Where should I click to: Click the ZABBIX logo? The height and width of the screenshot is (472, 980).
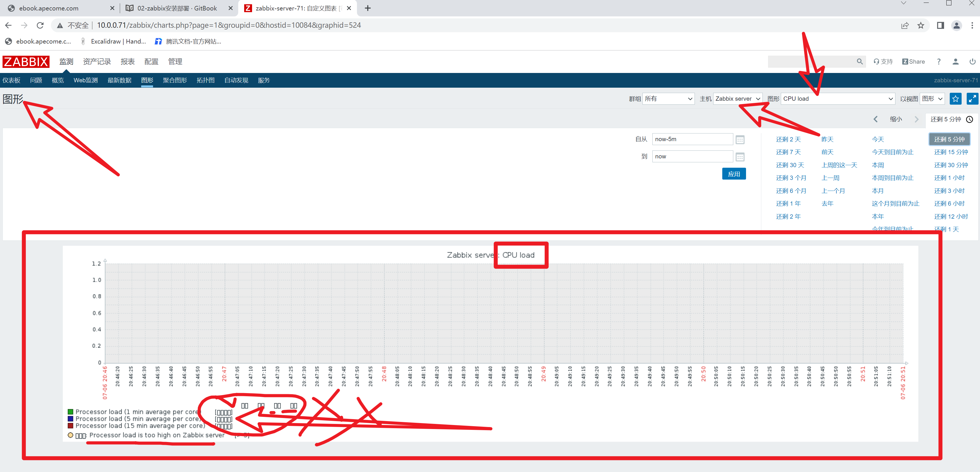click(x=26, y=62)
